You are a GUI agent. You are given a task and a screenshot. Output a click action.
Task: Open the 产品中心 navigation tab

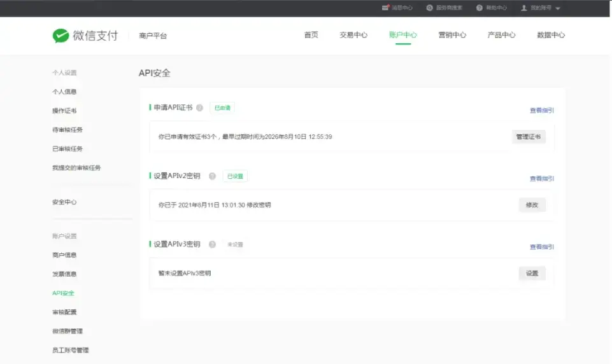pyautogui.click(x=501, y=35)
